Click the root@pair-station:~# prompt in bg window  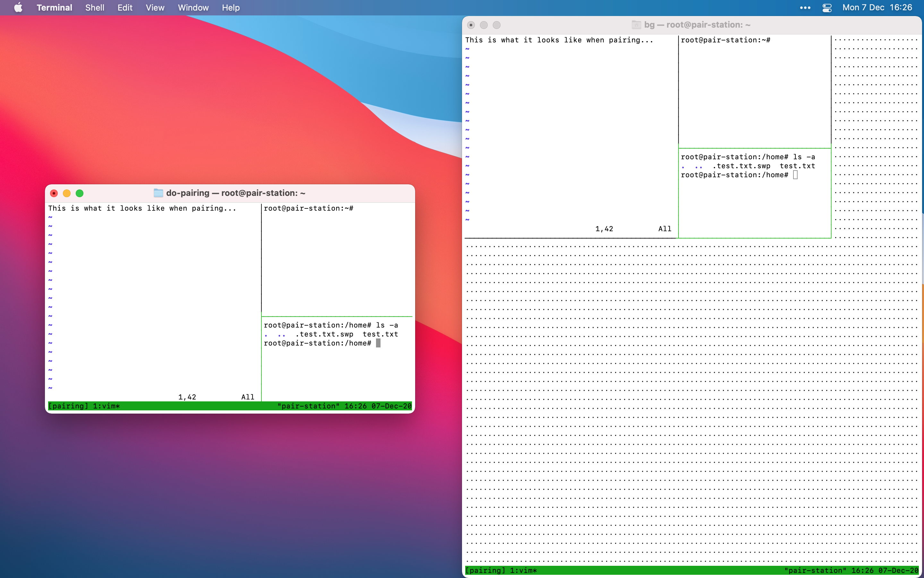725,40
